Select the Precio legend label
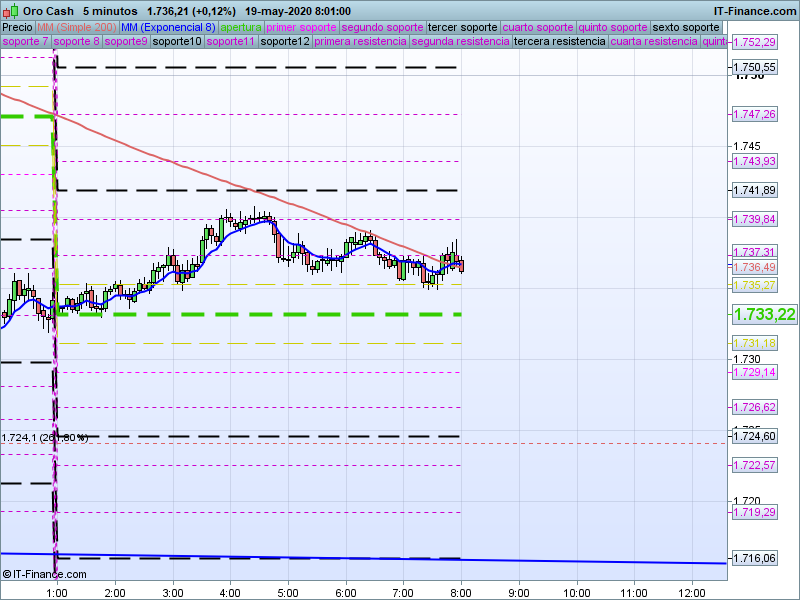This screenshot has height=600, width=800. coord(17,27)
